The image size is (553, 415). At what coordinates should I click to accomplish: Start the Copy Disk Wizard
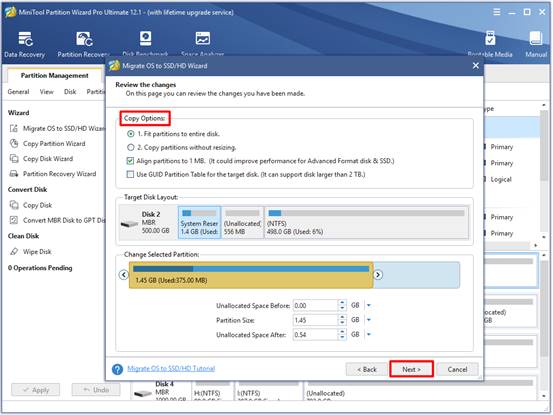point(42,159)
